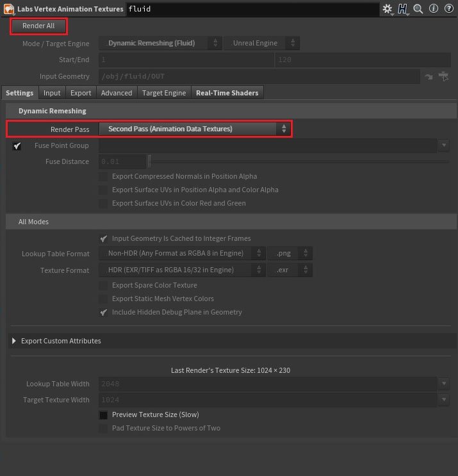Switch to the Settings tab
This screenshot has height=476, width=458.
tap(20, 93)
